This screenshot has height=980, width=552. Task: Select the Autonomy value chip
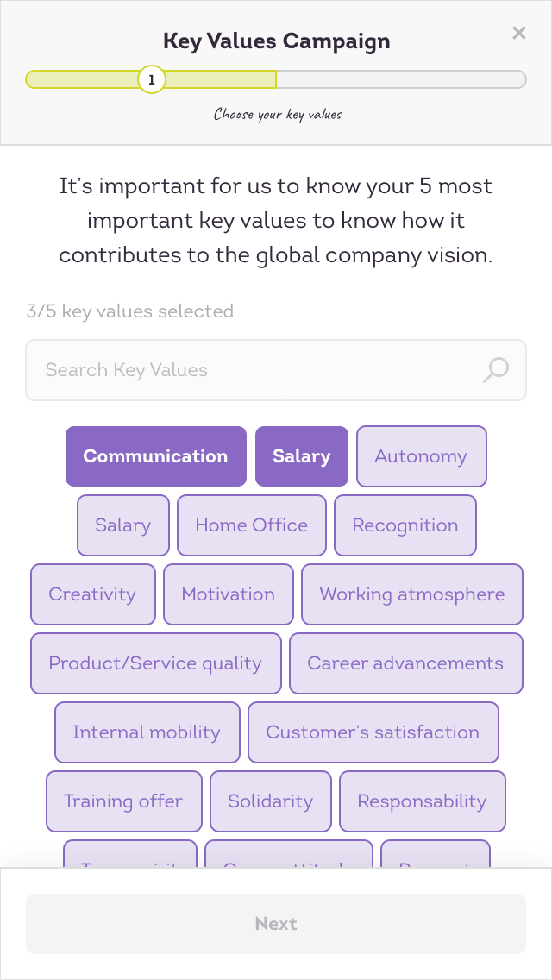click(421, 456)
